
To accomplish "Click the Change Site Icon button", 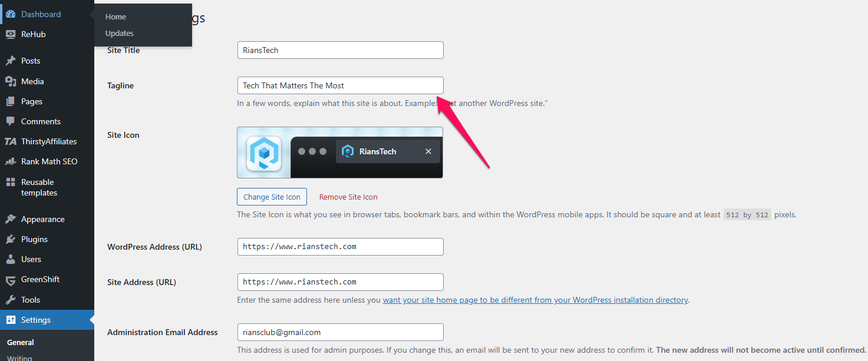I will [272, 197].
